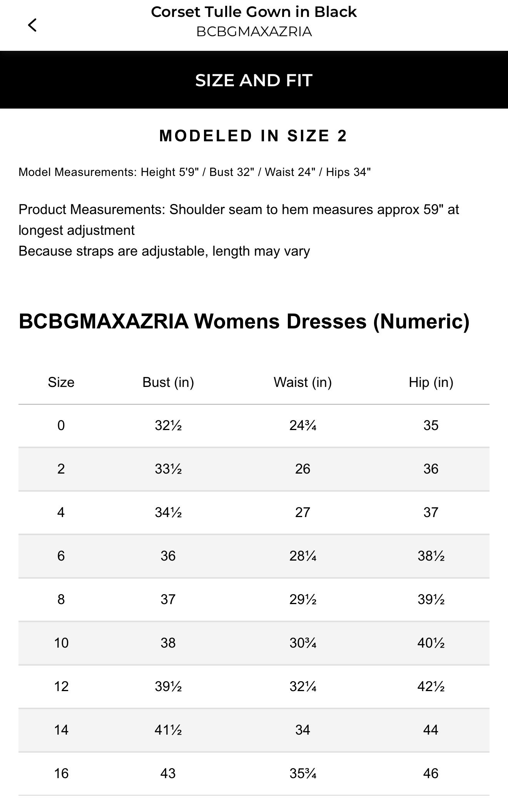The image size is (508, 812).
Task: Click the BCBGMAXAZRIA Womens Dresses (Numeric) heading
Action: pyautogui.click(x=244, y=321)
